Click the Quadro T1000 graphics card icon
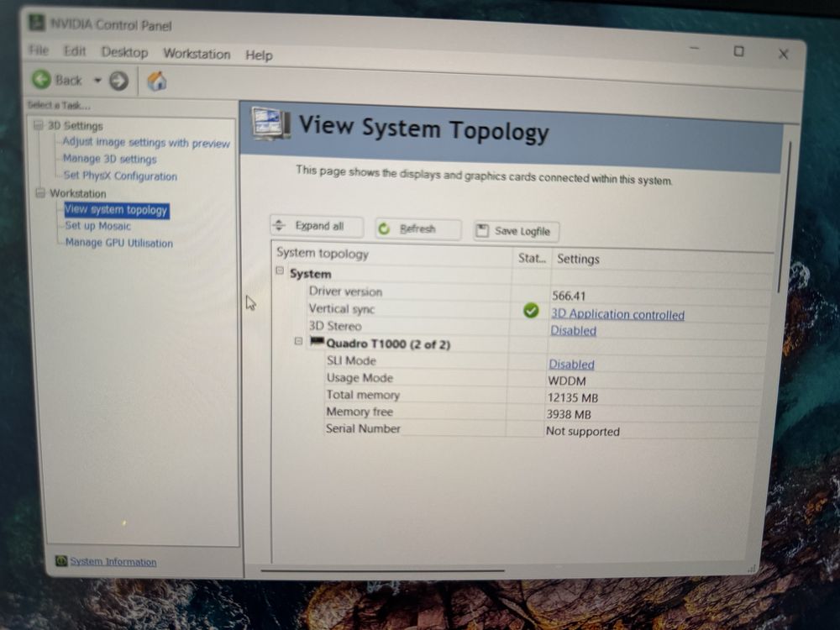 (318, 341)
